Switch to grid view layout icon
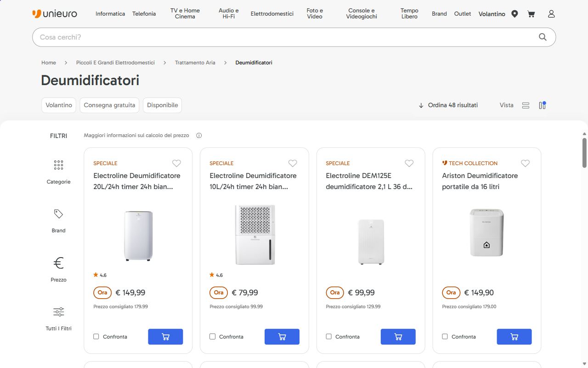This screenshot has height=368, width=588. [543, 105]
